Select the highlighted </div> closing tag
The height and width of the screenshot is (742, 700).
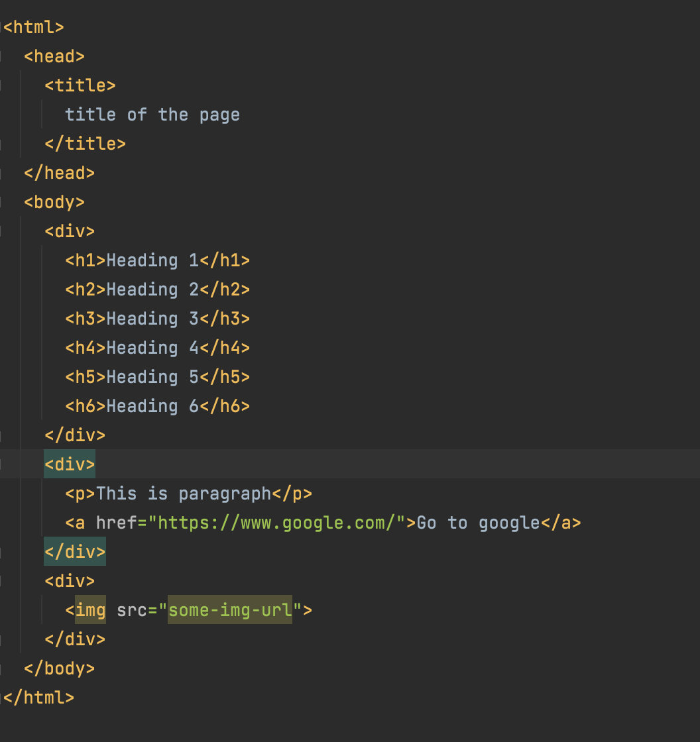74,551
